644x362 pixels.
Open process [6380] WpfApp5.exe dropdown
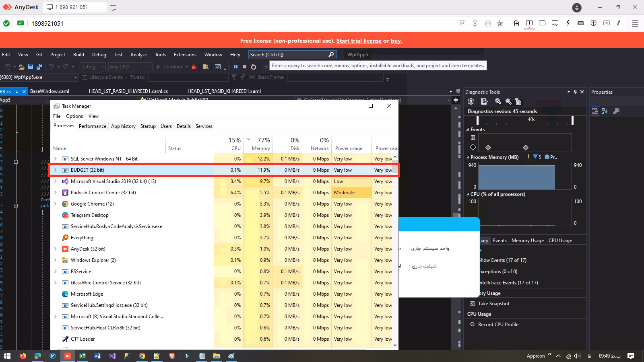39,77
